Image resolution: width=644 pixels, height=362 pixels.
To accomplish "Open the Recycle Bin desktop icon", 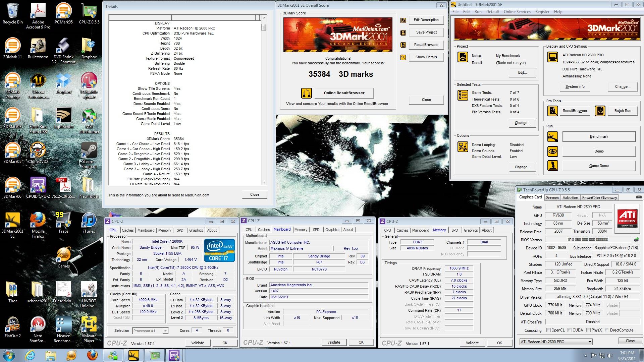I will [x=12, y=13].
